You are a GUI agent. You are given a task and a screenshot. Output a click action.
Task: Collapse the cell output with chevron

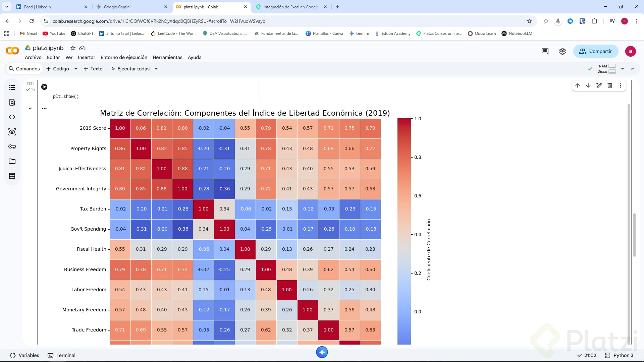pos(30,108)
